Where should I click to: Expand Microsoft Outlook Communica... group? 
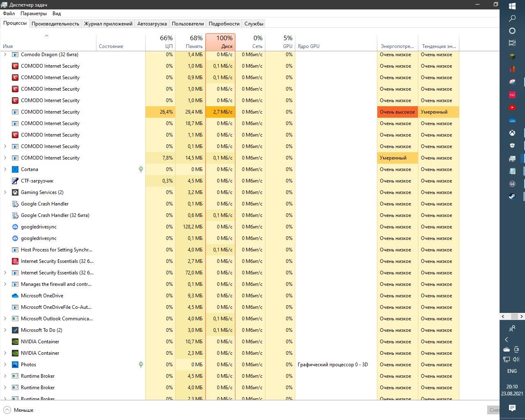click(5, 319)
